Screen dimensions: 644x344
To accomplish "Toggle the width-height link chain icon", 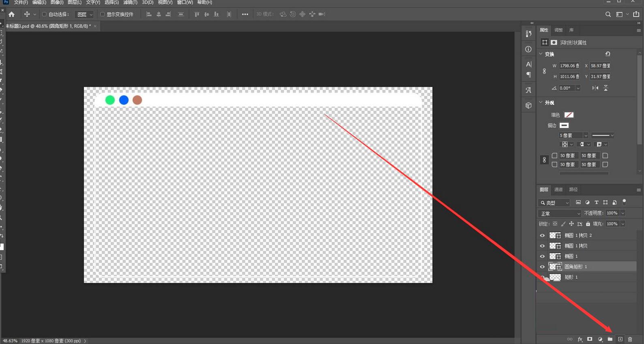I will tap(544, 71).
